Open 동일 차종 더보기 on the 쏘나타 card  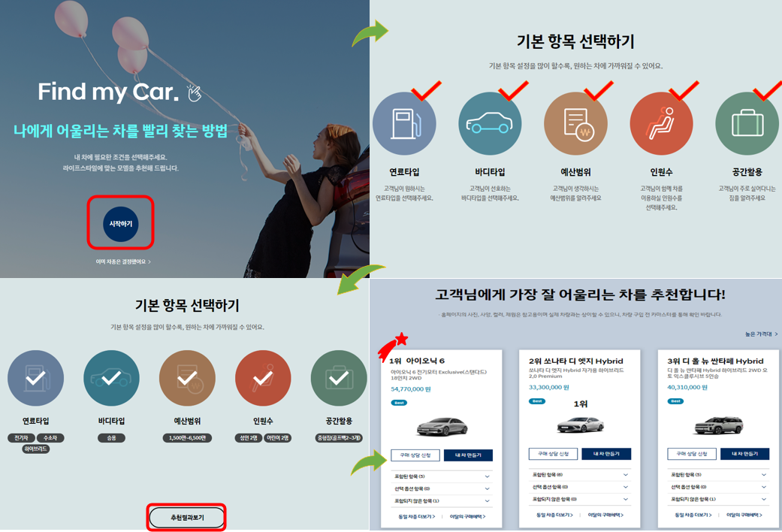pos(555,515)
